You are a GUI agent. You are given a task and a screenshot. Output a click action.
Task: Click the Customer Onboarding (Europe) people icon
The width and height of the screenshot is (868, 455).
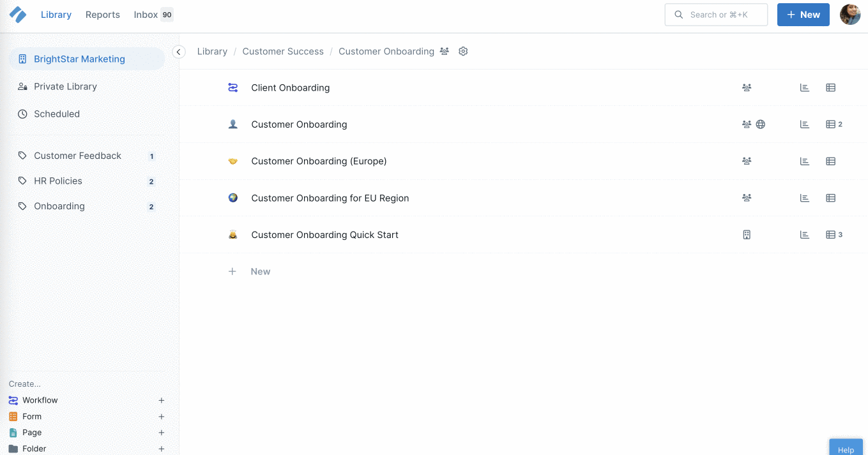coord(747,161)
